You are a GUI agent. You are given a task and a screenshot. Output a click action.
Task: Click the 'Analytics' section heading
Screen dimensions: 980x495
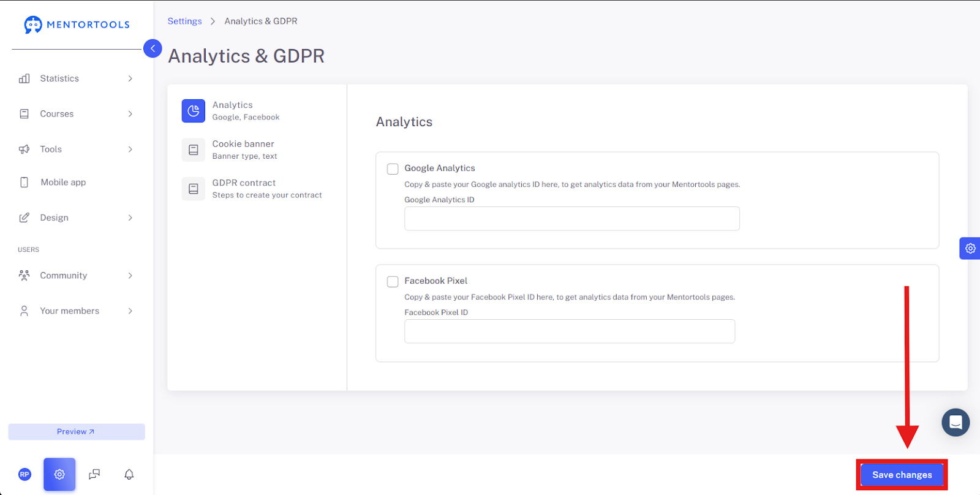404,122
